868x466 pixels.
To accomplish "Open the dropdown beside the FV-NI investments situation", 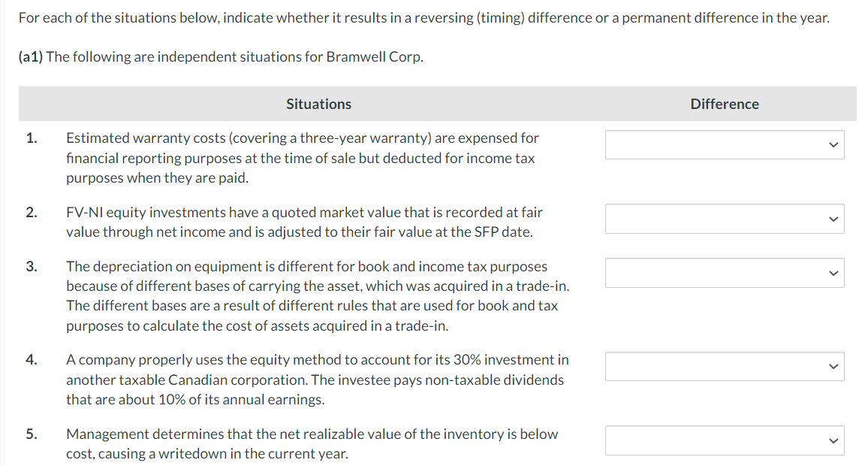I will (724, 218).
